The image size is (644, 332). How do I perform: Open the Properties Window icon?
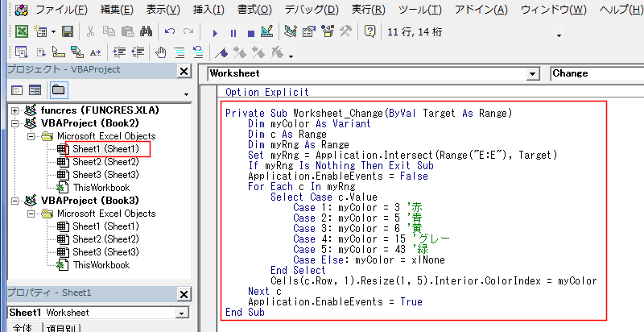click(309, 31)
